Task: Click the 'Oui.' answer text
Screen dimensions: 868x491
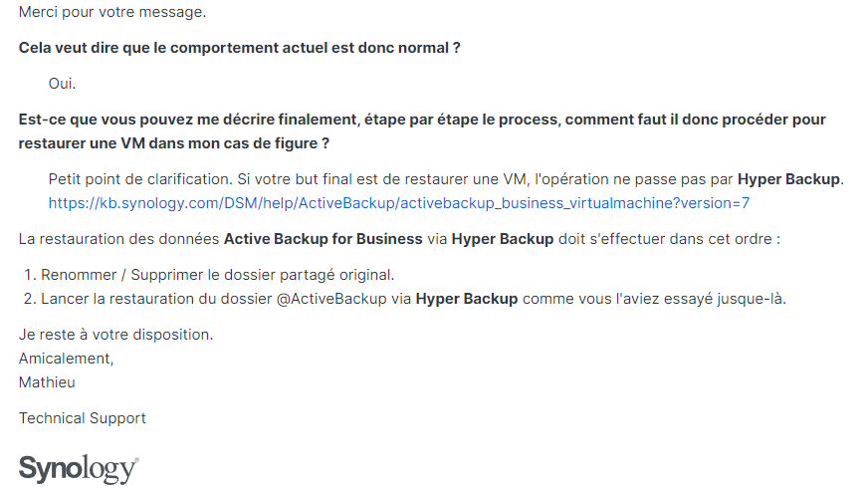Action: coord(62,84)
